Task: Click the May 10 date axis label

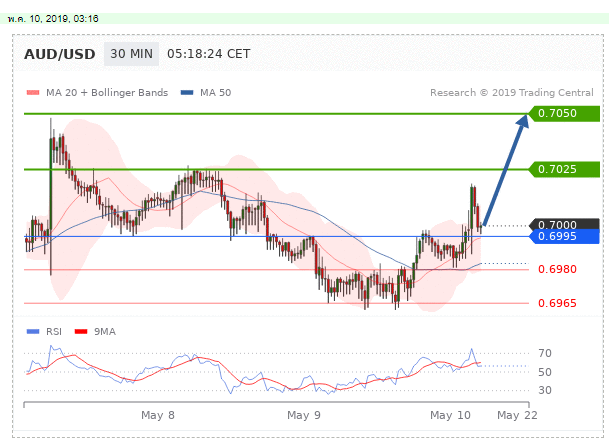Action: pos(450,415)
